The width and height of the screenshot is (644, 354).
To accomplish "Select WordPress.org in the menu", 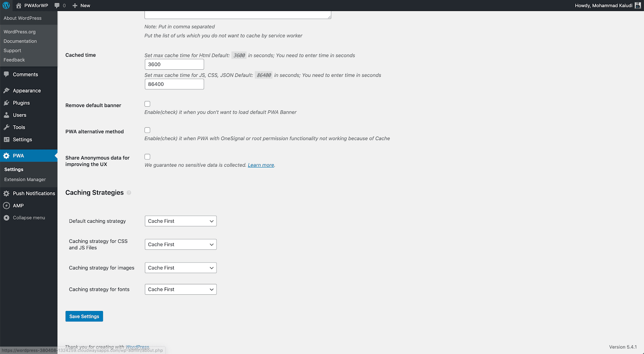I will (20, 32).
